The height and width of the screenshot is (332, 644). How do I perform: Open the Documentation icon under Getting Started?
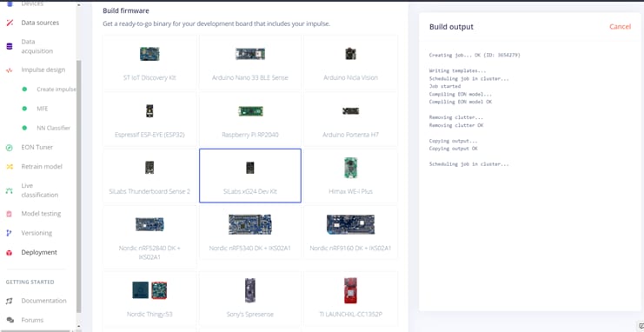[x=10, y=301]
